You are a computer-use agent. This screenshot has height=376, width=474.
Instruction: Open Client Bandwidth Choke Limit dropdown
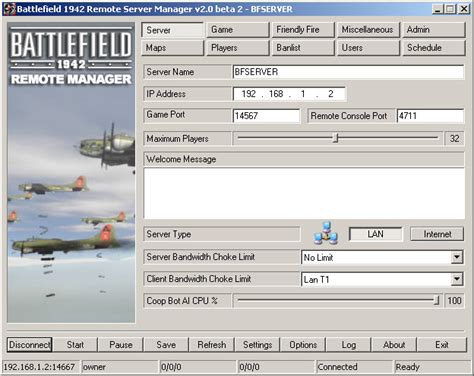pyautogui.click(x=457, y=279)
